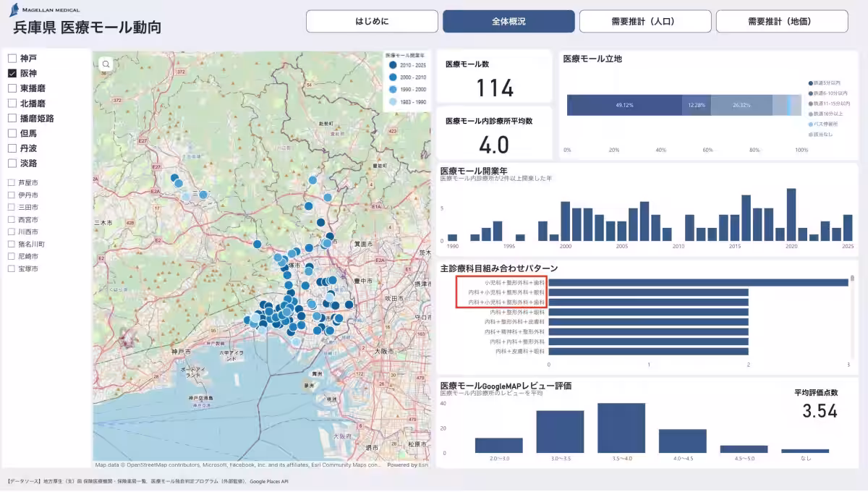The height and width of the screenshot is (492, 868).
Task: Uncheck the 阪神 region checkbox
Action: 12,73
